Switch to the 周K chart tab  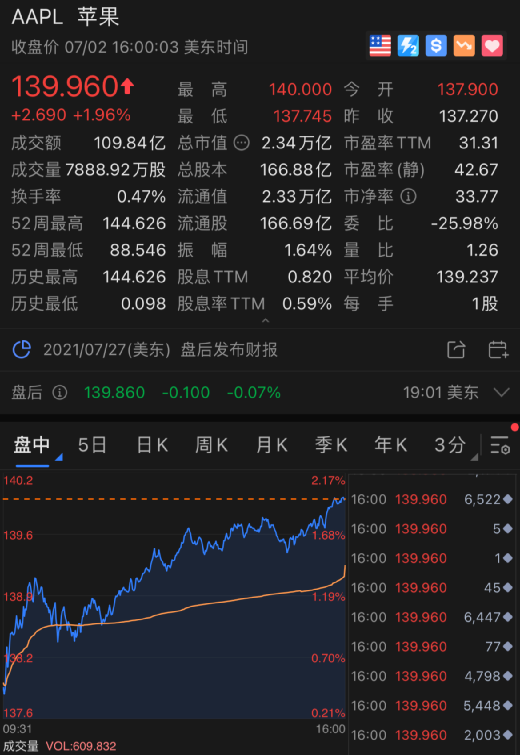[x=212, y=444]
